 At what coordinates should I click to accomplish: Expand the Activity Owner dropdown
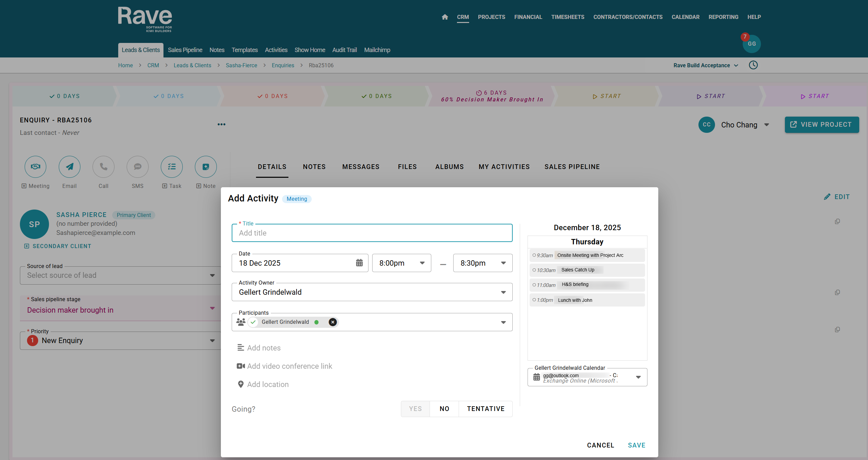click(503, 292)
